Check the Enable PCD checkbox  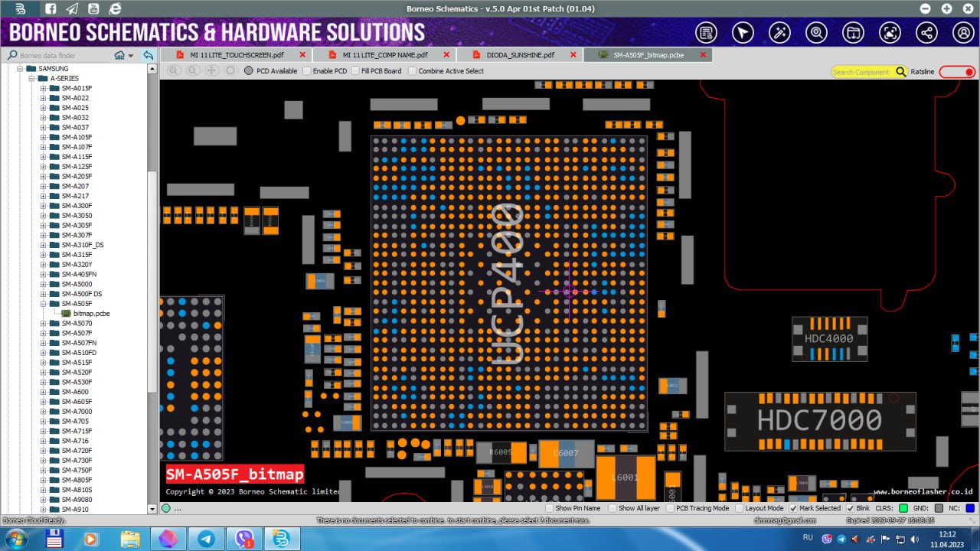307,71
